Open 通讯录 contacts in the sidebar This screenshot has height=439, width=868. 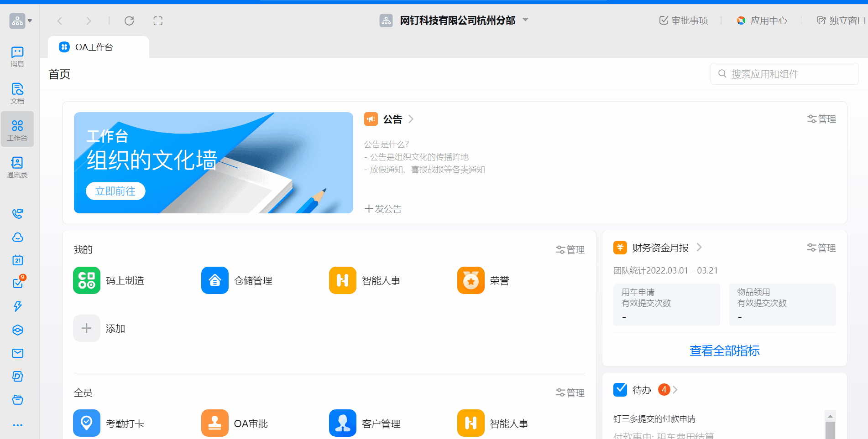point(17,167)
